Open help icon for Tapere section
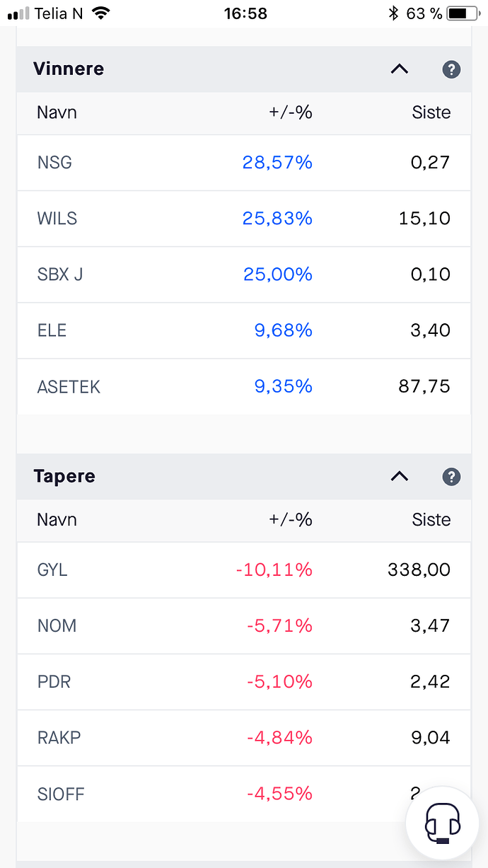 (451, 477)
